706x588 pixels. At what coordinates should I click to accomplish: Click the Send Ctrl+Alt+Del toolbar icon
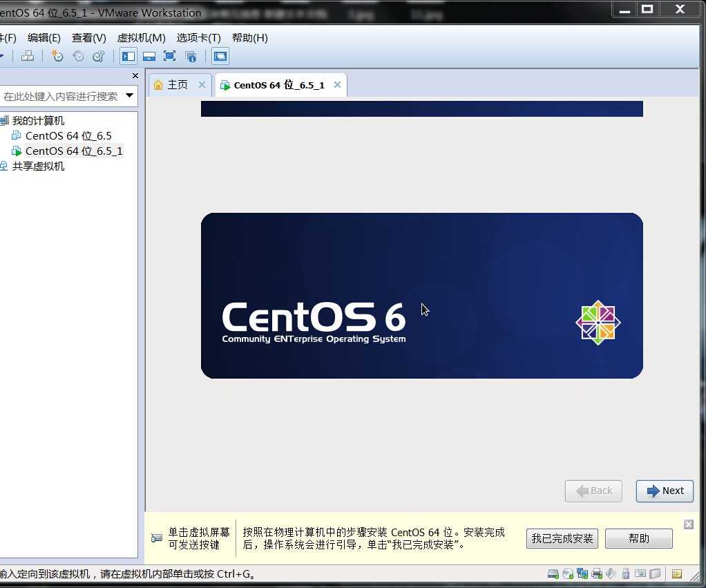point(28,56)
